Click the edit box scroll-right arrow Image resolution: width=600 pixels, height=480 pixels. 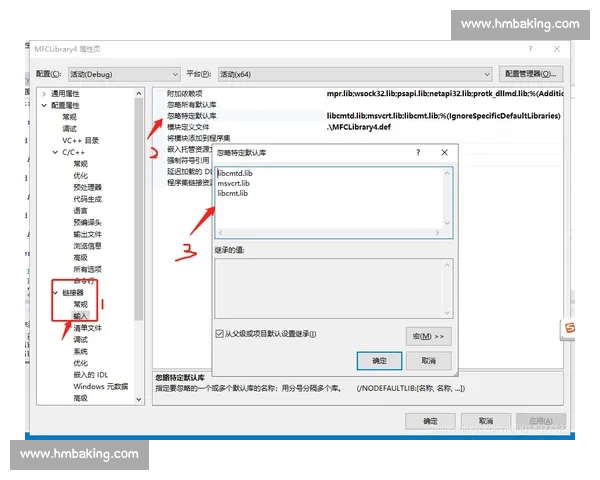[x=437, y=233]
